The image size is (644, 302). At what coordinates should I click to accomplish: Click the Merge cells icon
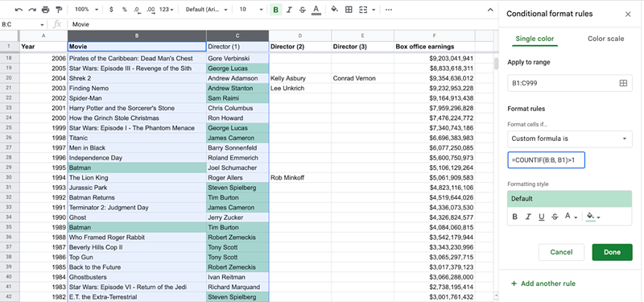(x=363, y=10)
